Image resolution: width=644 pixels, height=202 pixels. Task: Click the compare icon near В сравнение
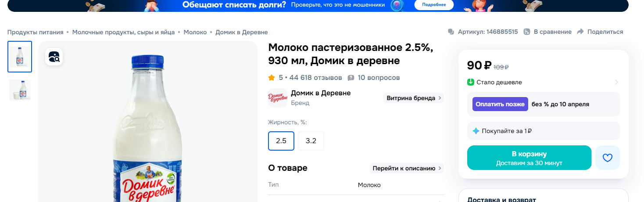pyautogui.click(x=527, y=32)
